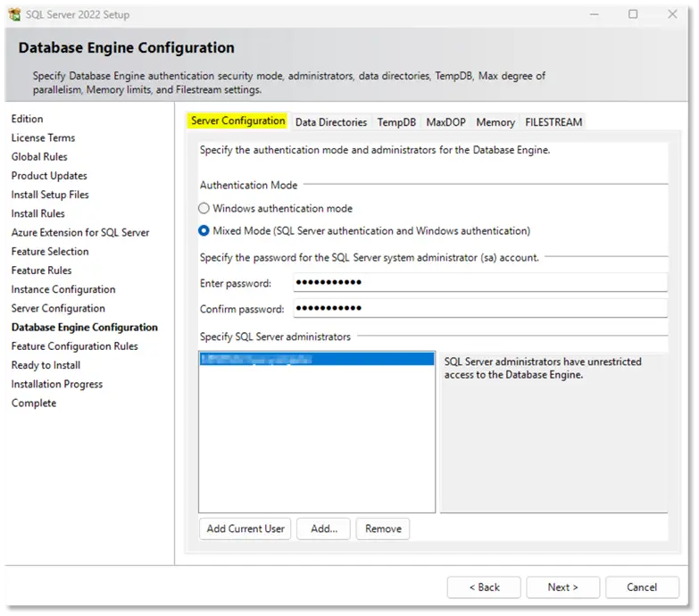Click the Authentication Mode group label
Screen dimensions: 699x616
248,185
